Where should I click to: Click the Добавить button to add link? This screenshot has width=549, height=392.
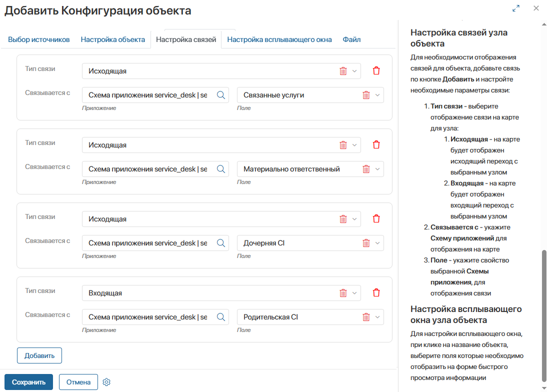click(39, 355)
